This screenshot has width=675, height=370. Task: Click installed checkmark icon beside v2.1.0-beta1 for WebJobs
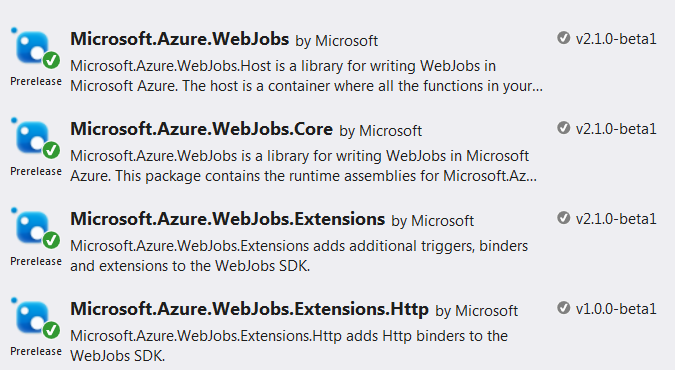563,38
